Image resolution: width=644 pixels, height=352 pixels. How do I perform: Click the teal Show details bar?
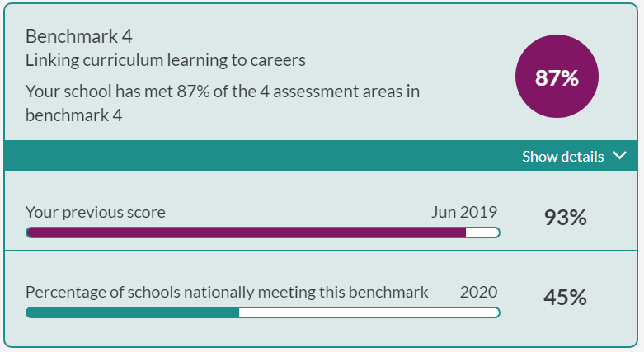coord(321,156)
